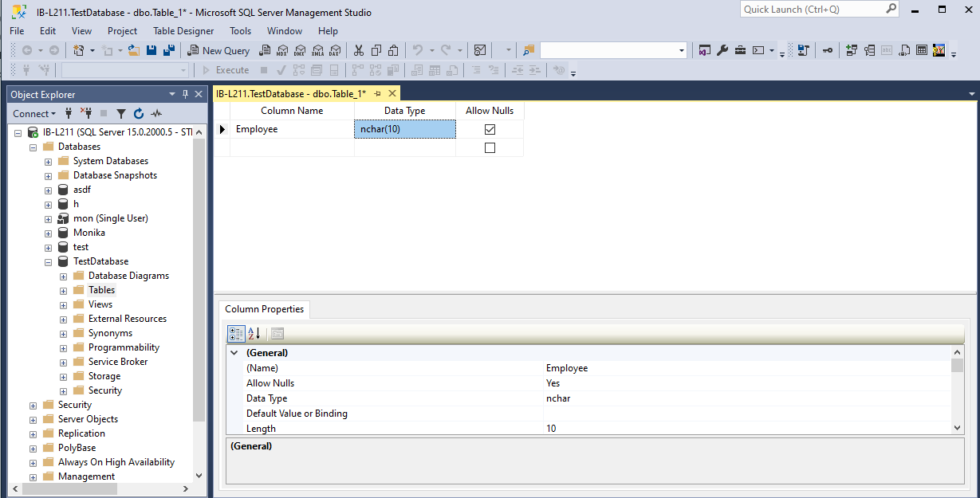Collapse the (General) properties section
The image size is (980, 498).
tap(234, 352)
